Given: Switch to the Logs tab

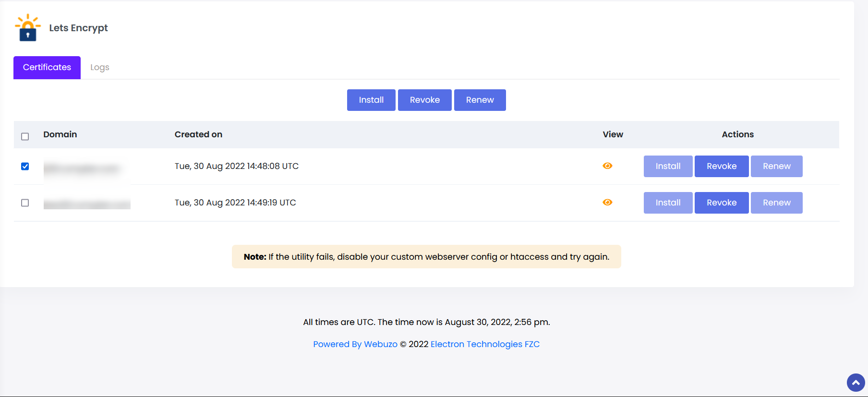Looking at the screenshot, I should (x=100, y=68).
